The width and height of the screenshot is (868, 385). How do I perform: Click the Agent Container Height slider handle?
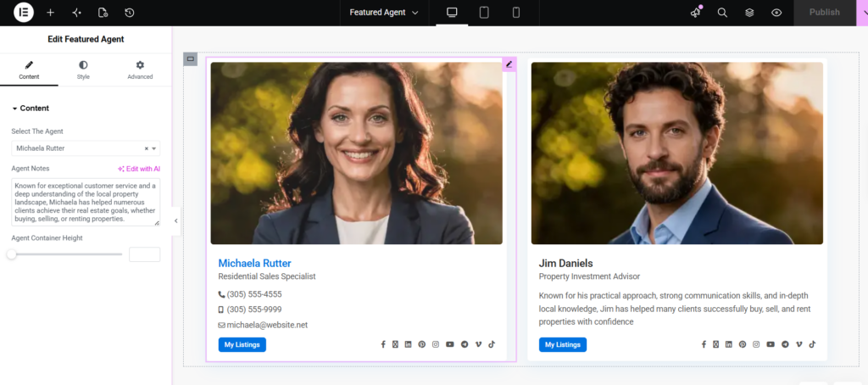(11, 254)
